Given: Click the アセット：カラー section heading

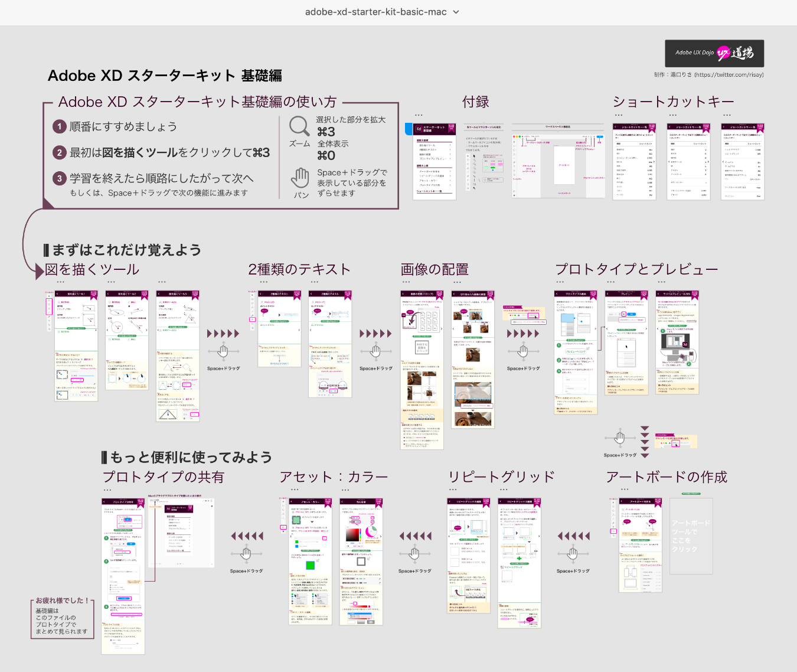Looking at the screenshot, I should (334, 477).
